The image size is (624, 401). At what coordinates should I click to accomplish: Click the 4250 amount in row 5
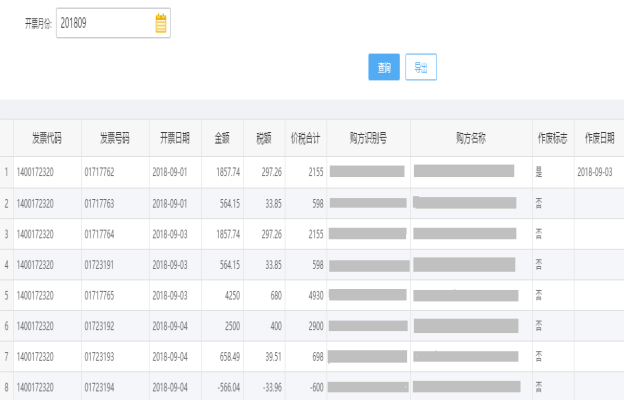click(229, 295)
